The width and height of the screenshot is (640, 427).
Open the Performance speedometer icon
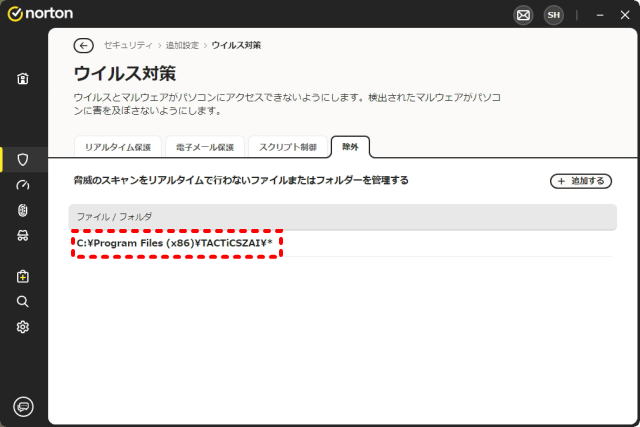23,185
